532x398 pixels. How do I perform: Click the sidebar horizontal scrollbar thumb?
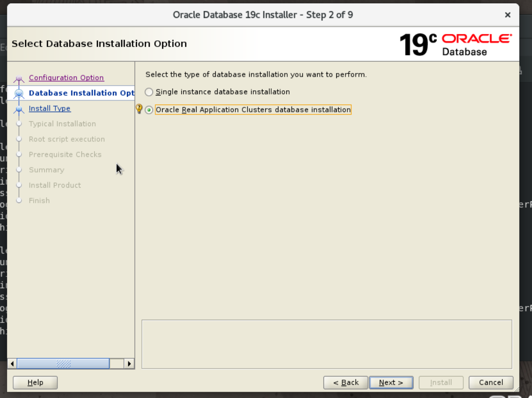point(63,364)
